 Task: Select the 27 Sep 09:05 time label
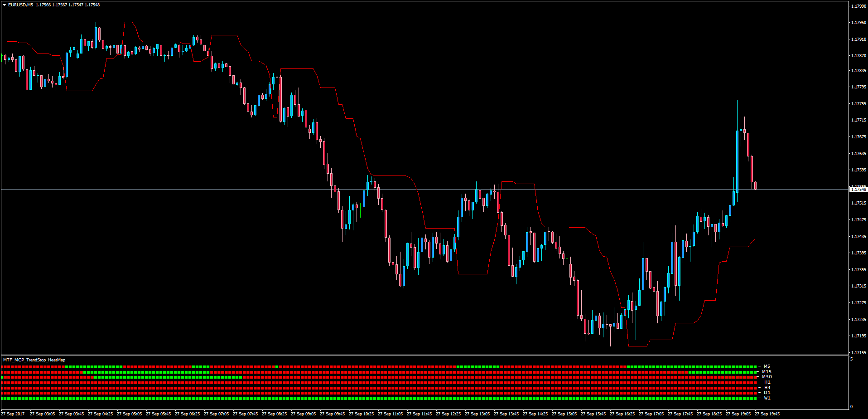[x=303, y=414]
